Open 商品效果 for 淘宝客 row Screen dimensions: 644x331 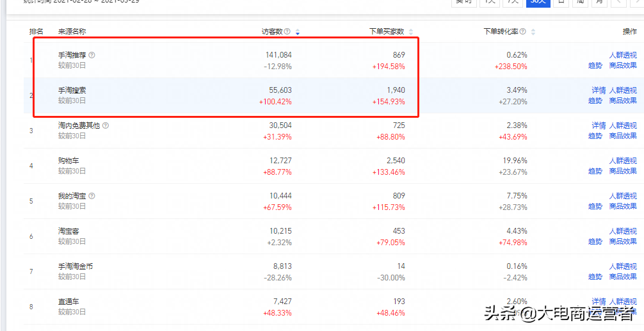[623, 242]
